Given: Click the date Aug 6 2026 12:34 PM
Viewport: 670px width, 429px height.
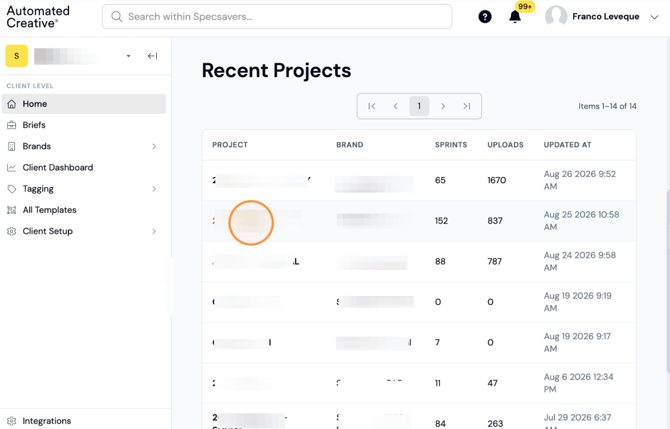Looking at the screenshot, I should (x=578, y=383).
